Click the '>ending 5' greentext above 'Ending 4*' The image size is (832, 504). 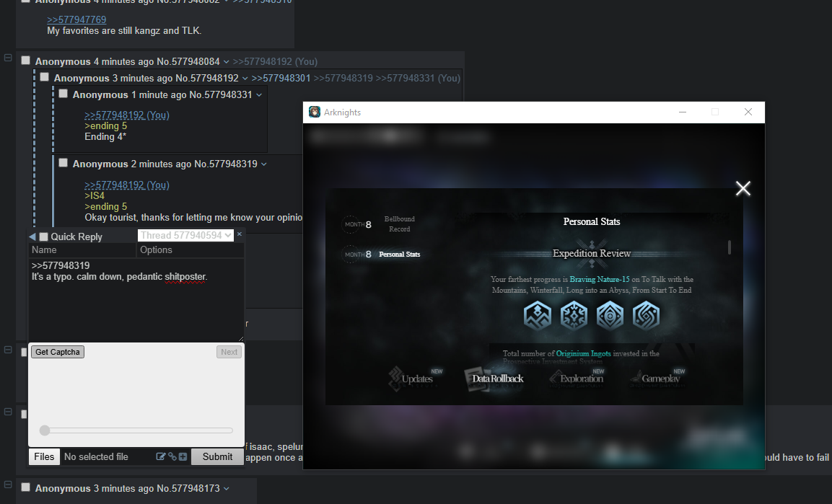point(105,125)
